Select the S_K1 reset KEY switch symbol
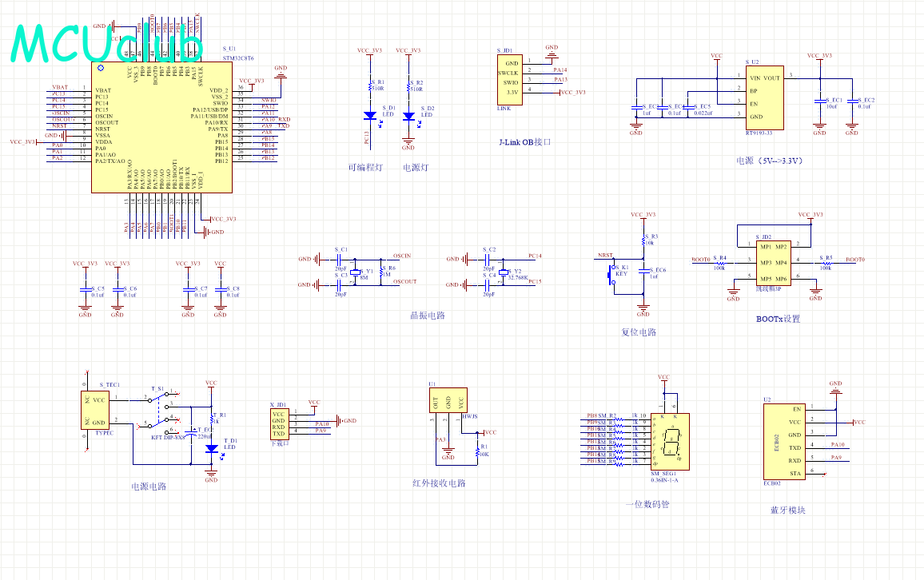Viewport: 924px width, 580px height. click(611, 276)
